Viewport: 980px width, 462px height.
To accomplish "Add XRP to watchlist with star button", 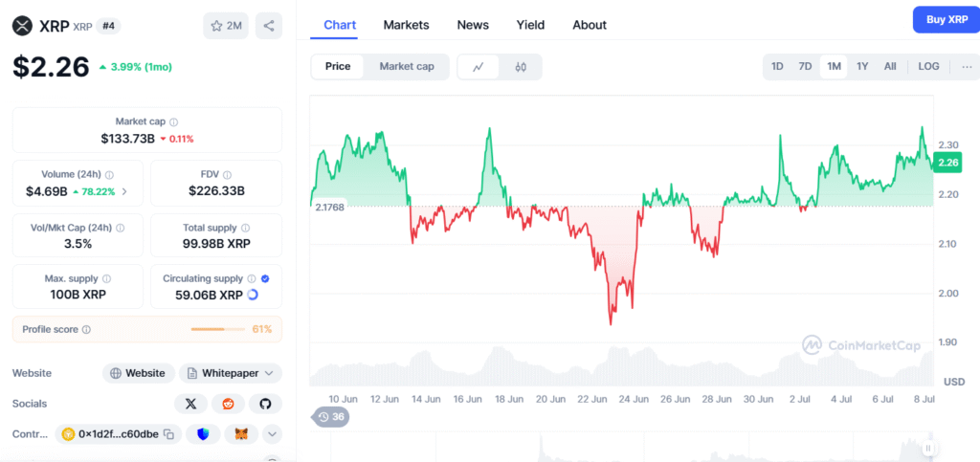I will (x=226, y=26).
